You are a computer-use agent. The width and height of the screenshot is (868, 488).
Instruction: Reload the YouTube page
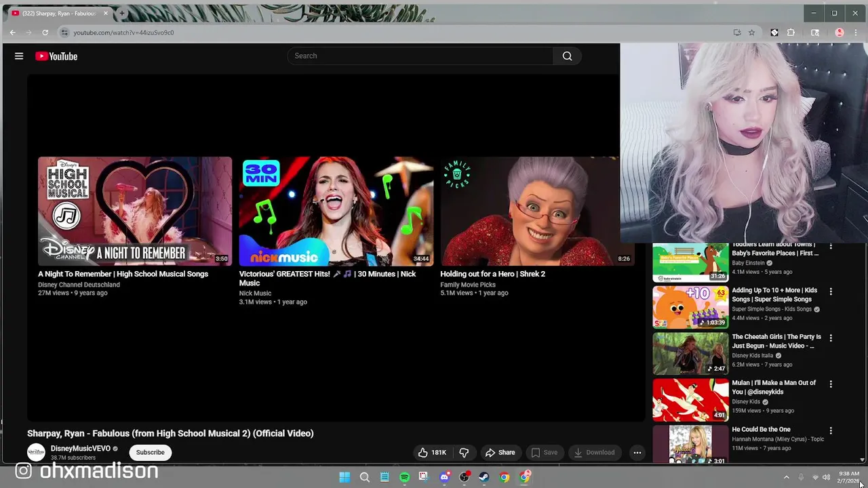[45, 33]
